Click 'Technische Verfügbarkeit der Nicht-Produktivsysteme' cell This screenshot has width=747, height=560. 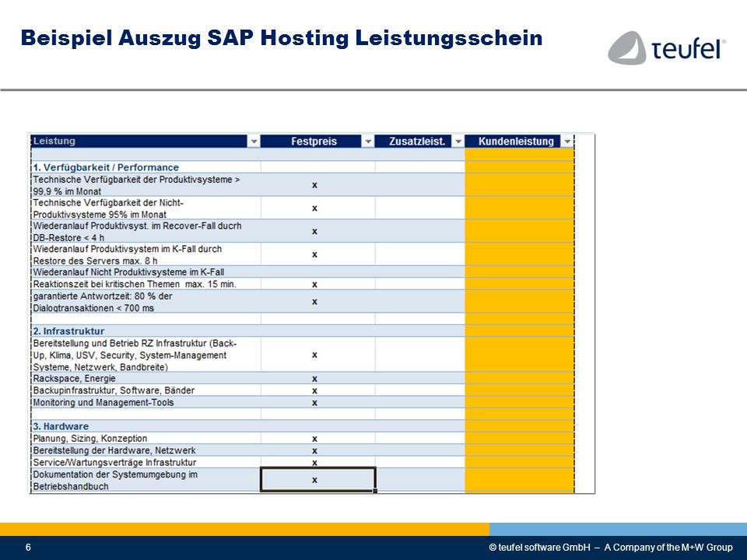pos(146,208)
